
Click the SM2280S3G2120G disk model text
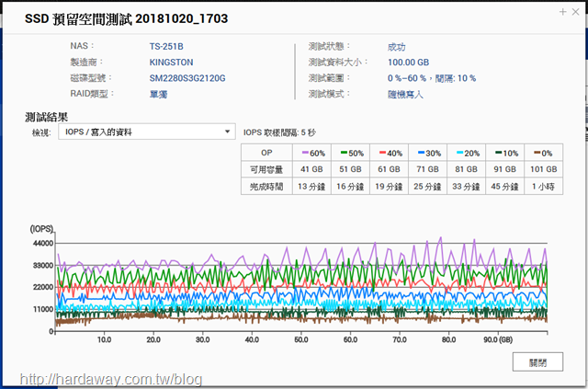187,78
